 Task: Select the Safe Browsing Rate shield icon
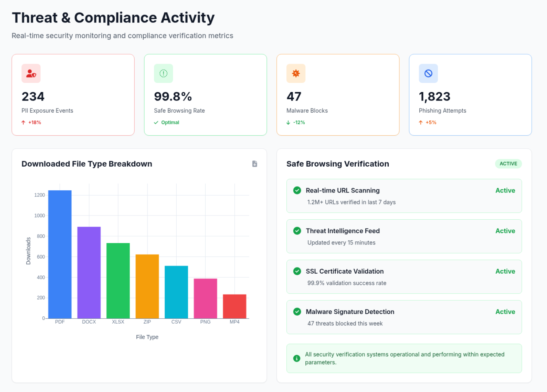click(163, 73)
